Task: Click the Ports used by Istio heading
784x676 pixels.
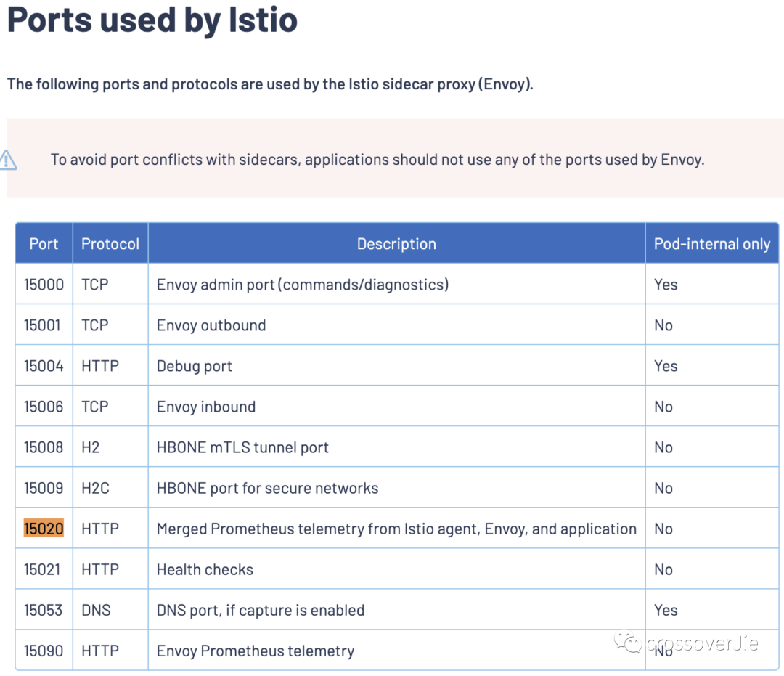Action: (x=152, y=20)
